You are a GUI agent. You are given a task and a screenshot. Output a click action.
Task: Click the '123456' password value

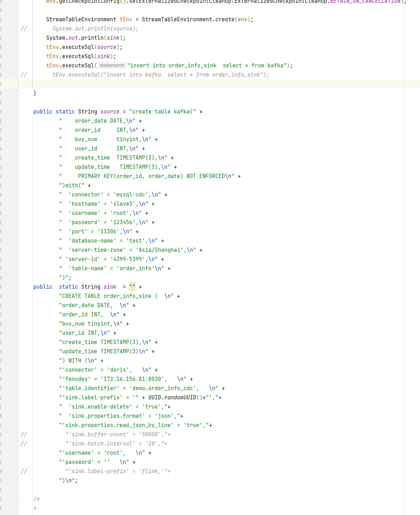coord(123,222)
